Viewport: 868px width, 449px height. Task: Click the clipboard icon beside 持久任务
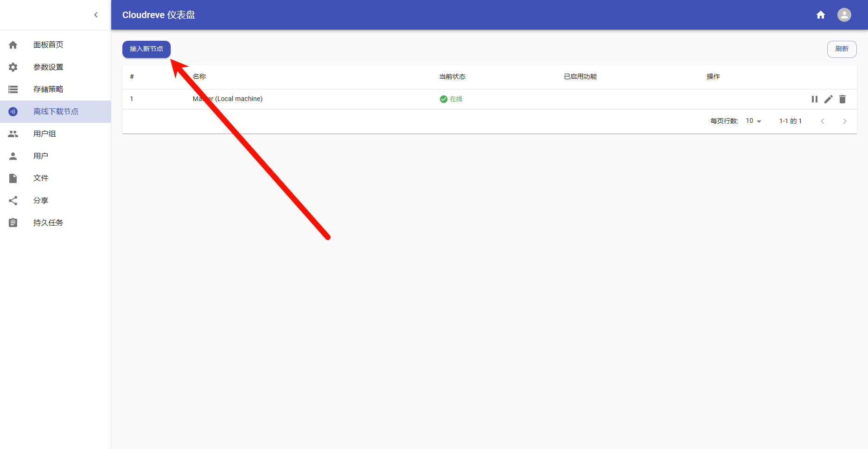[13, 223]
